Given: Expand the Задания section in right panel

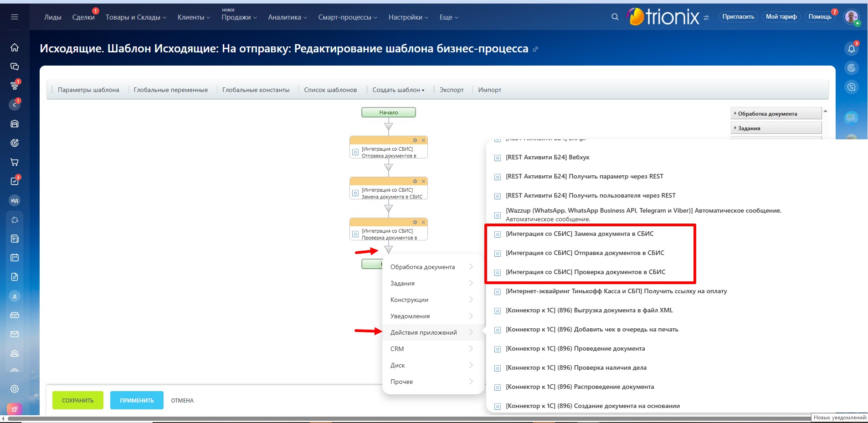Looking at the screenshot, I should point(776,128).
